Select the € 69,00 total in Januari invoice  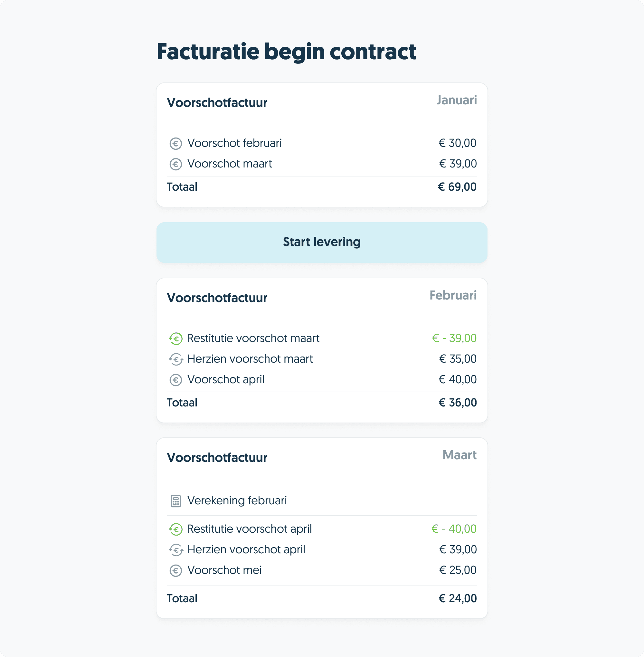tap(457, 187)
